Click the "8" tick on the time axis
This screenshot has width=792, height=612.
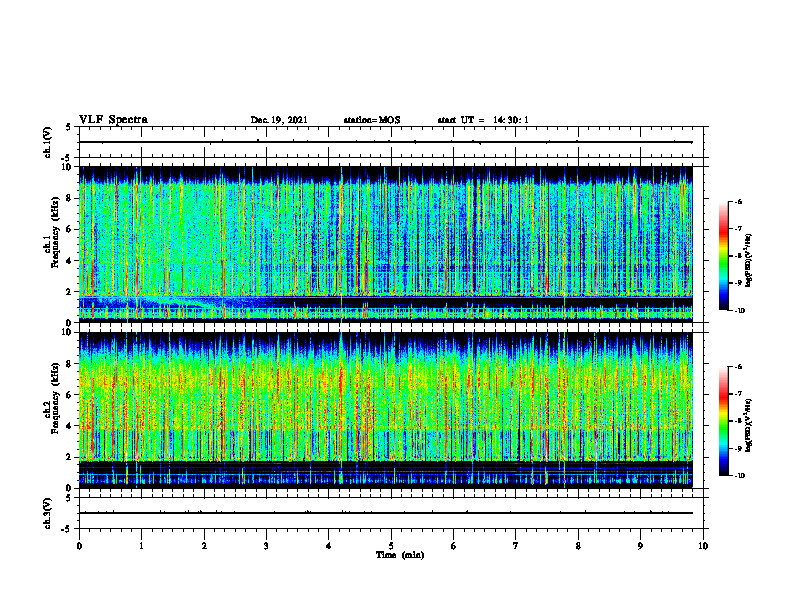point(578,546)
